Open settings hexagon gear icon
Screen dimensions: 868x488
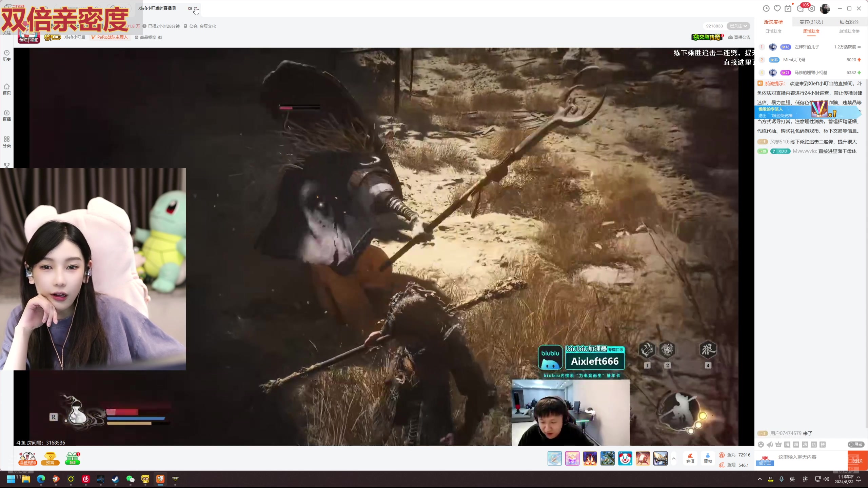(812, 9)
